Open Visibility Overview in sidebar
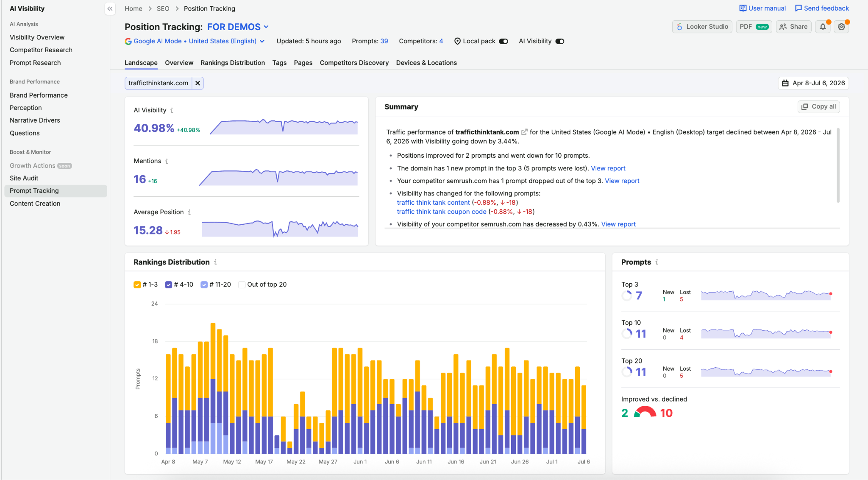Image resolution: width=868 pixels, height=480 pixels. point(37,37)
